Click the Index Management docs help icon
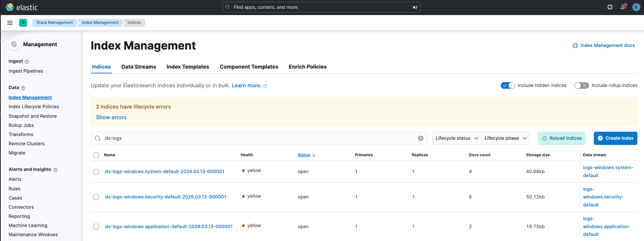The width and height of the screenshot is (644, 241). point(575,45)
